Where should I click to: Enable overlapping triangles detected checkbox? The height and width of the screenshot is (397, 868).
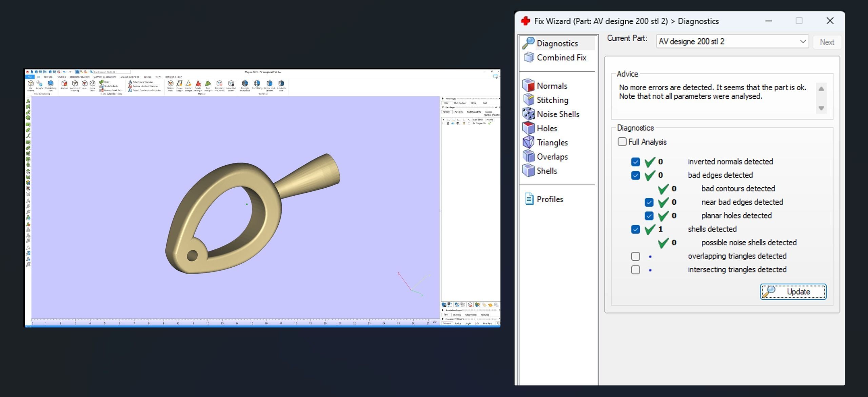(635, 256)
